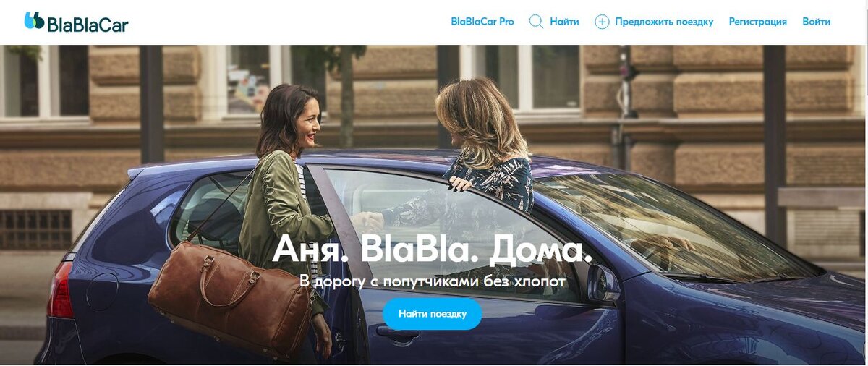Click the BlaBlaCar wordmark text
This screenshot has width=868, height=366.
(88, 25)
